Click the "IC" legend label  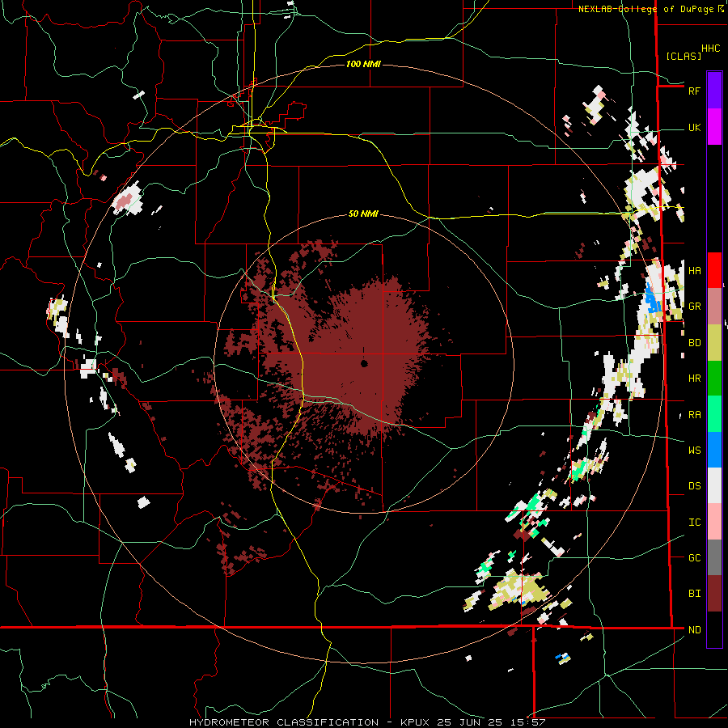pos(694,523)
